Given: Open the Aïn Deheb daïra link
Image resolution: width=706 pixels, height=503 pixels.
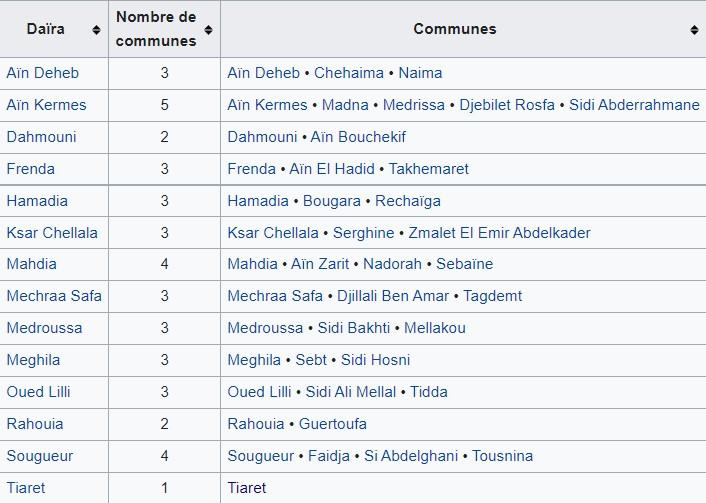Looking at the screenshot, I should (43, 73).
